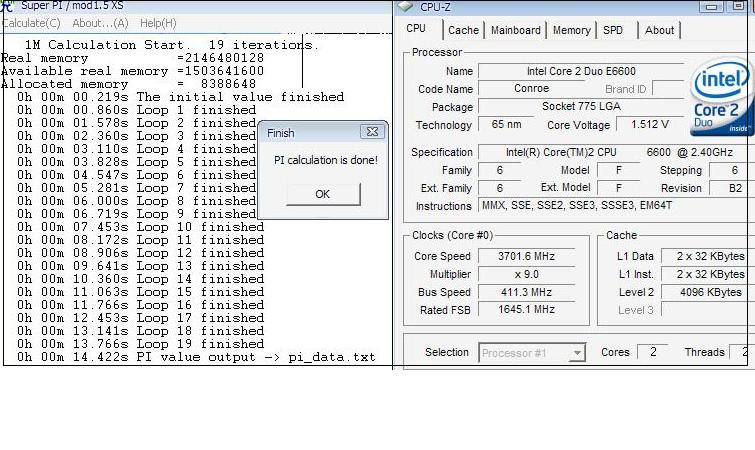The width and height of the screenshot is (755, 450).
Task: Minimize the CPU-Z window
Action: [711, 7]
